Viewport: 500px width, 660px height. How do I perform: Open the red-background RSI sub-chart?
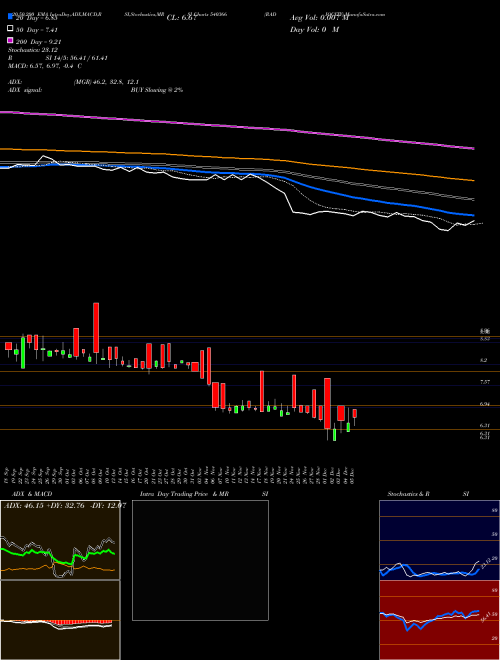(x=439, y=620)
